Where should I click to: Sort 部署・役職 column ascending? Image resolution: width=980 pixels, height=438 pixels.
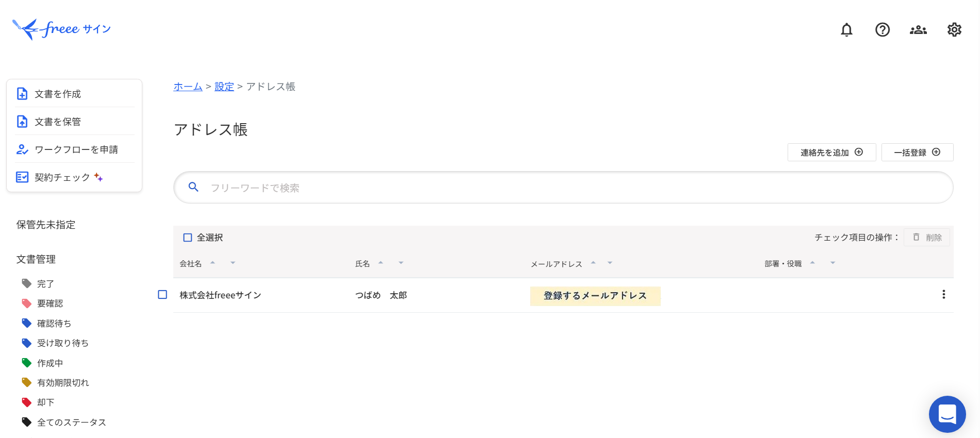coord(812,263)
